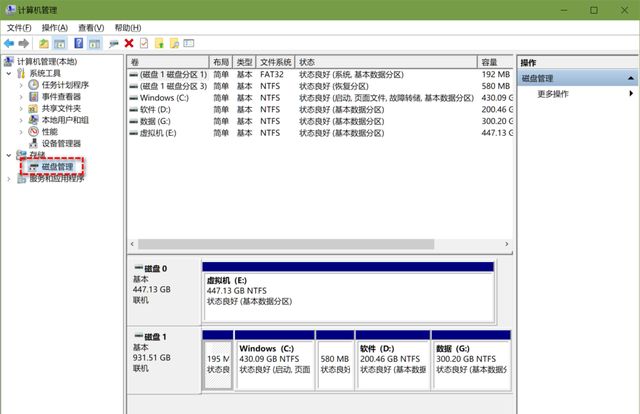
Task: Click the view settings list toolbar icon
Action: pos(189,43)
